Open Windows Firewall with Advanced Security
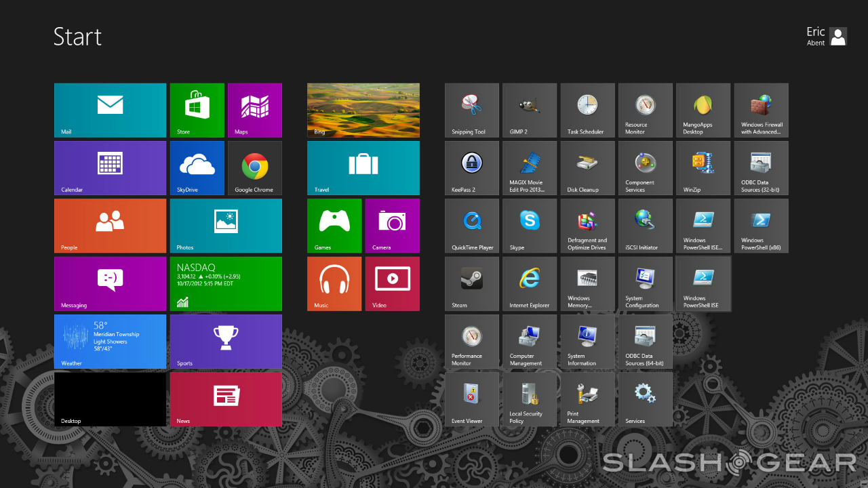 point(762,110)
